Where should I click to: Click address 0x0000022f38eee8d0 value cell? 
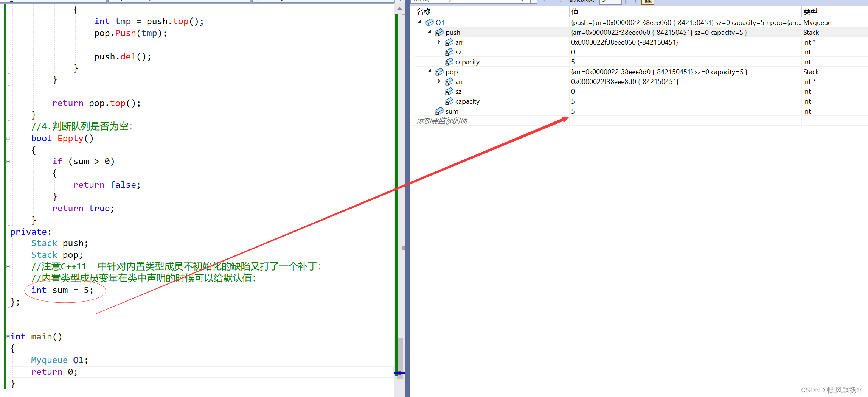click(x=624, y=82)
